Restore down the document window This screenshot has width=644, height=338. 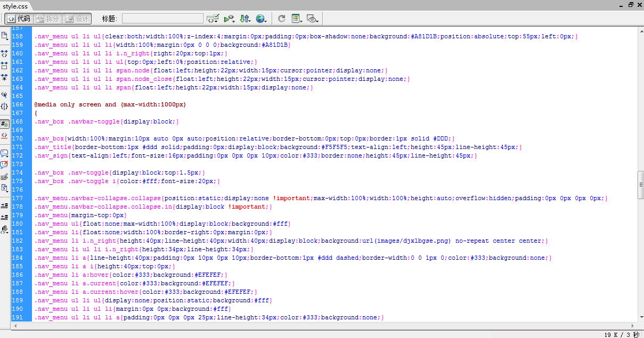coord(631,5)
